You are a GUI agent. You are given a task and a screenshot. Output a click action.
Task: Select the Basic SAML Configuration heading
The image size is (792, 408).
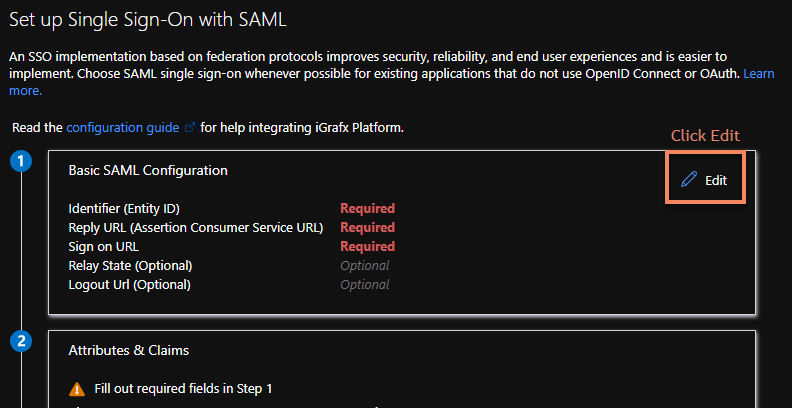[148, 171]
